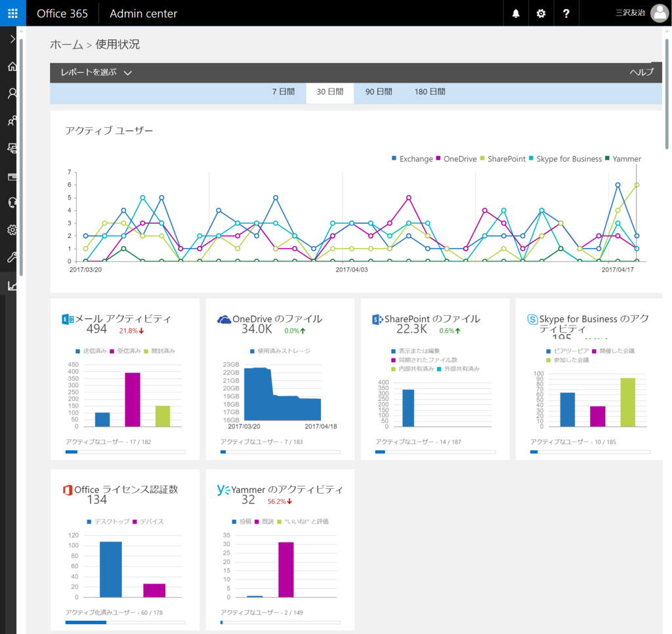Click the help question mark icon
Screen dimensions: 672x634
(x=566, y=13)
